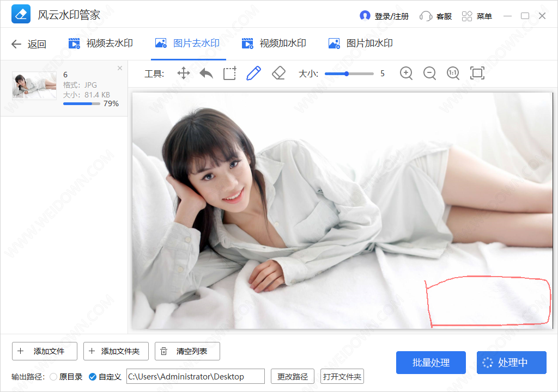Image resolution: width=558 pixels, height=392 pixels.
Task: Select the rectangle selection tool
Action: click(x=229, y=73)
